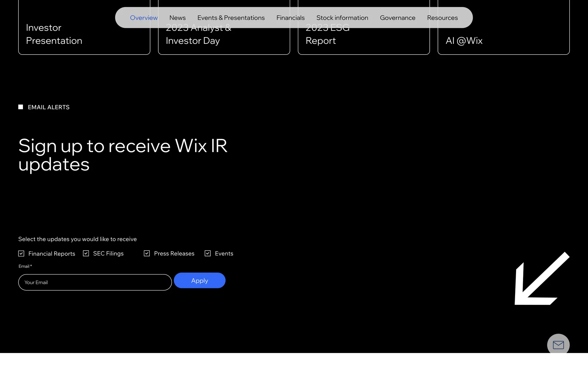
Task: Select the Resources nav item
Action: (x=442, y=18)
